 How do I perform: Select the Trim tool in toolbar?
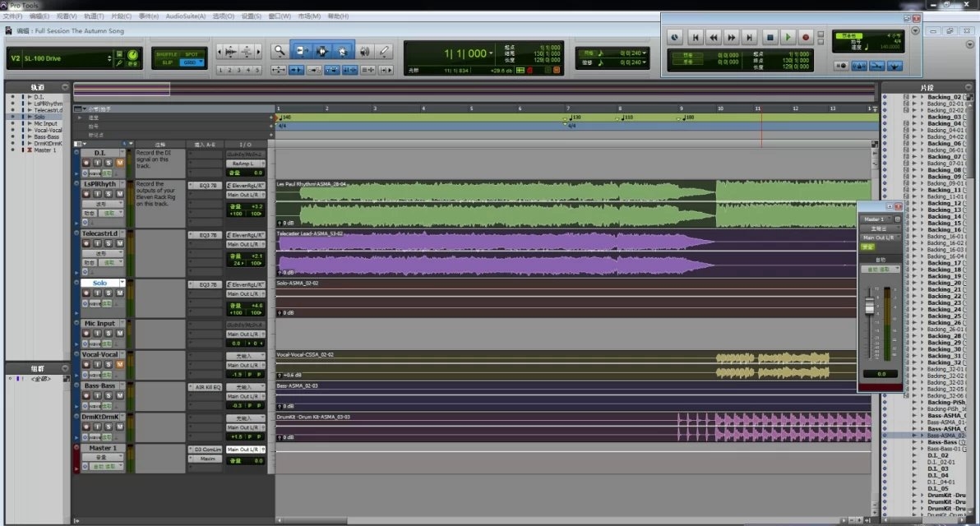[301, 51]
